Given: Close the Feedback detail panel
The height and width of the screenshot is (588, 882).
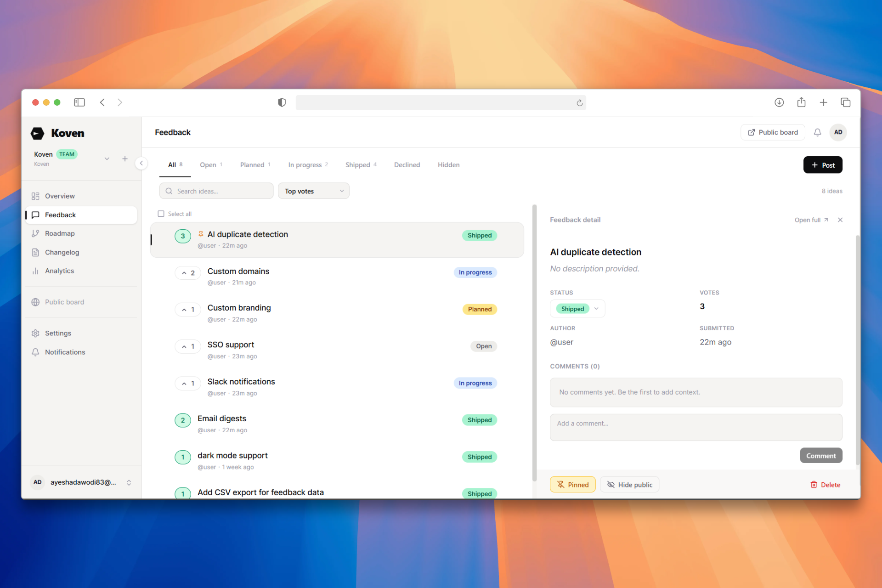Looking at the screenshot, I should tap(840, 220).
